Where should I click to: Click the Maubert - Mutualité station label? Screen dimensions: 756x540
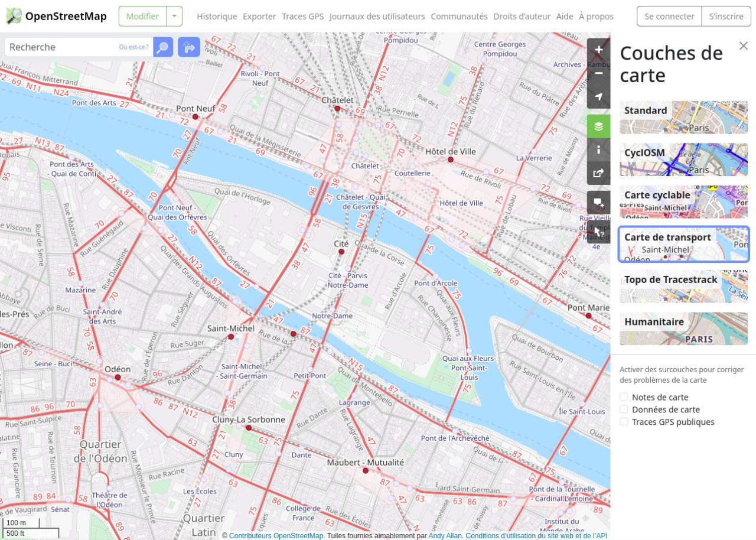coord(366,462)
